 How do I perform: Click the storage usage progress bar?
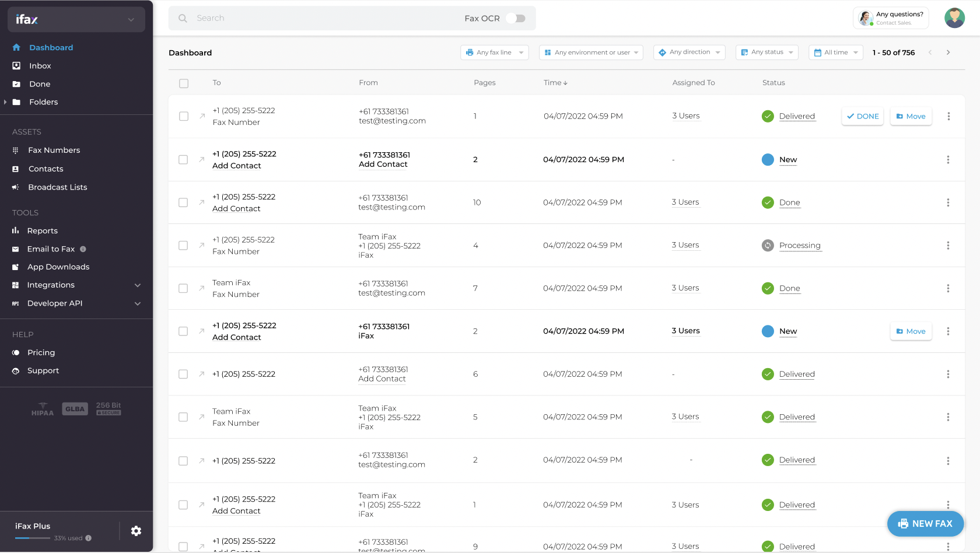(32, 538)
